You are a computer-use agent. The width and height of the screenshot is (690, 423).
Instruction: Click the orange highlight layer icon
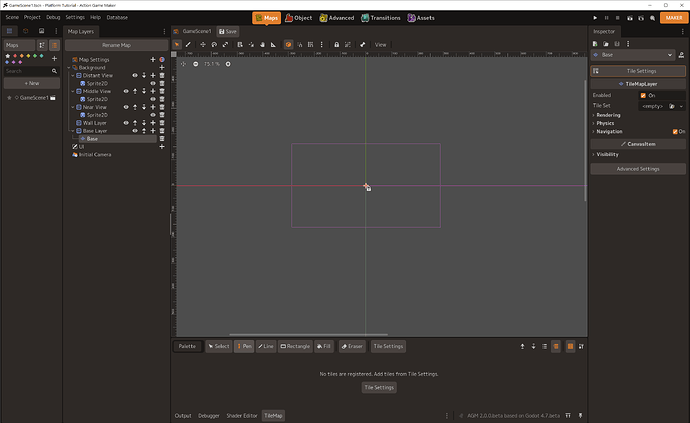click(556, 346)
